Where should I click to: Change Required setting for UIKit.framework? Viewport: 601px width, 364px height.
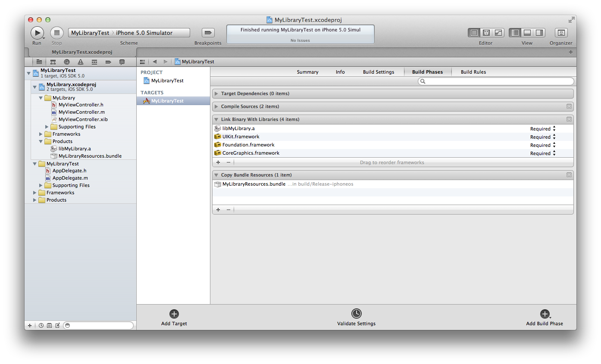coord(543,137)
